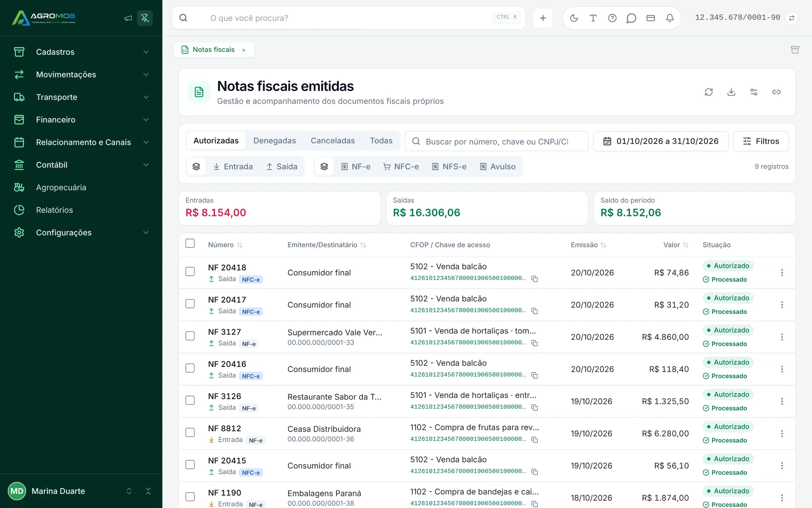Click the global search field
812x508 pixels.
(x=349, y=18)
